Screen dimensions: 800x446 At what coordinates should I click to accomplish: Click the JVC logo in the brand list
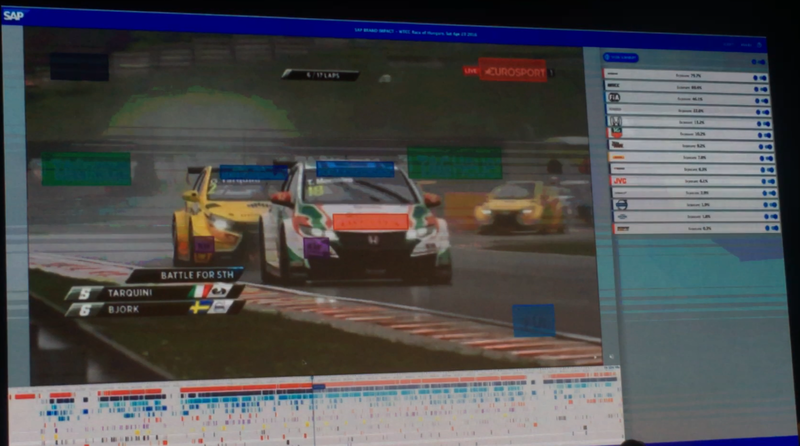pos(620,181)
